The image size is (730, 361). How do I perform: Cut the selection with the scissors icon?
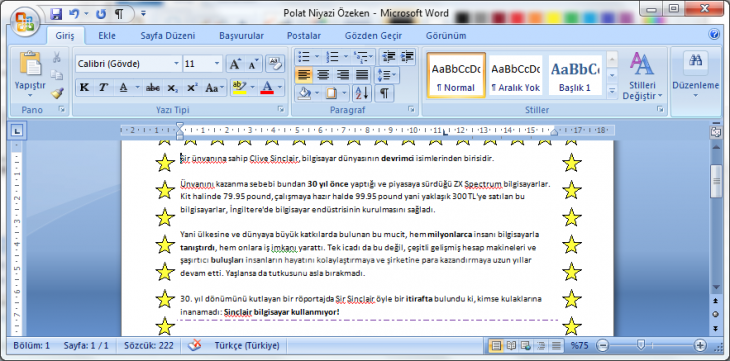(x=57, y=57)
